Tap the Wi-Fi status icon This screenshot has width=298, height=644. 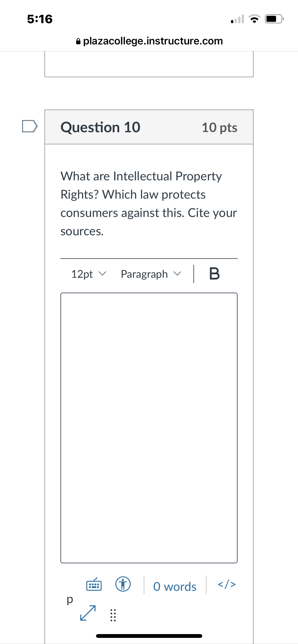[254, 19]
